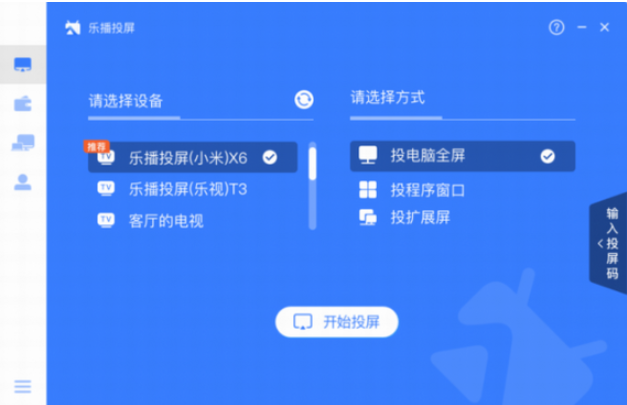The width and height of the screenshot is (627, 405).
Task: Open the briefcase icon in sidebar
Action: [x=23, y=104]
